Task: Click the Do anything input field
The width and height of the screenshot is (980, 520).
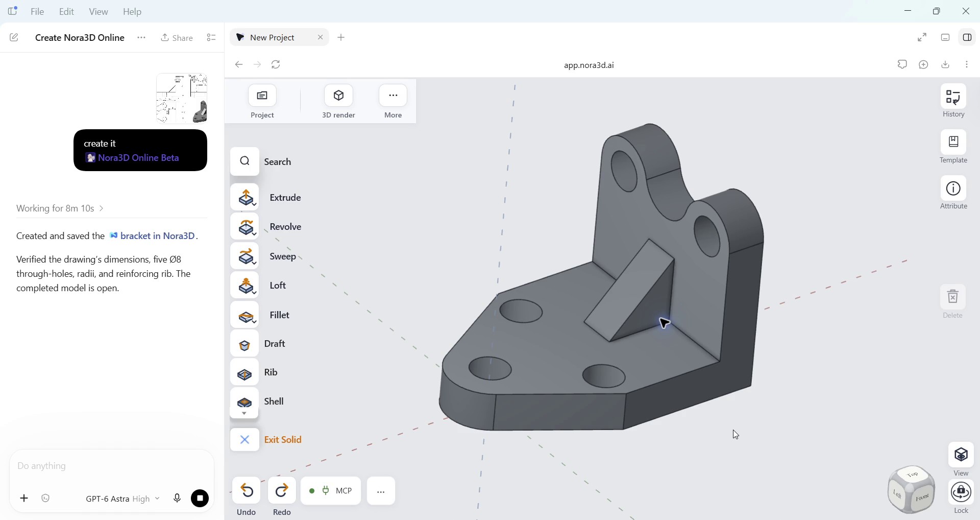Action: (111, 466)
